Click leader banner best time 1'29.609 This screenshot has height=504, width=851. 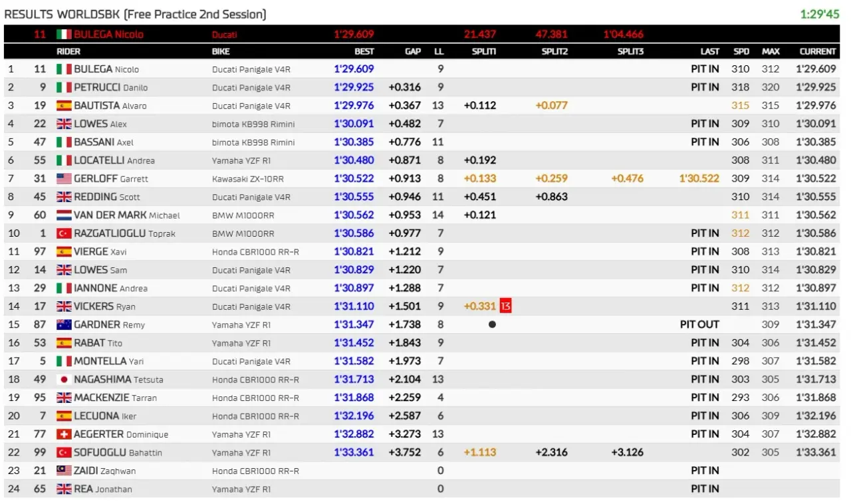(x=354, y=35)
